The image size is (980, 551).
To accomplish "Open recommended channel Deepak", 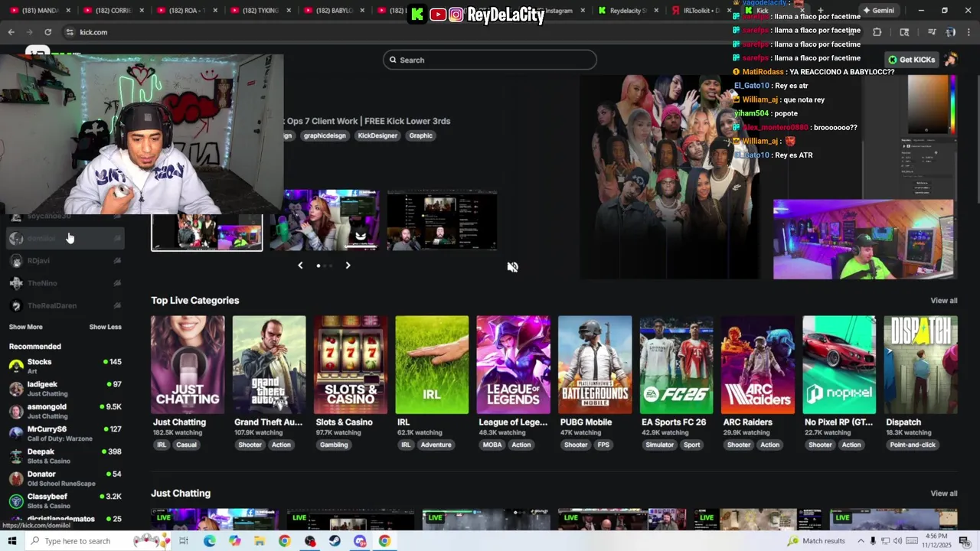I will tap(65, 455).
